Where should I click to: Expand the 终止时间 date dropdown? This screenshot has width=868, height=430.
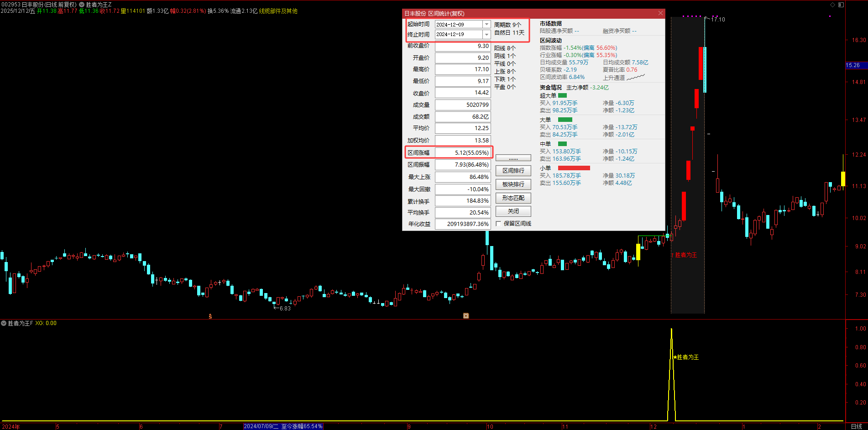[486, 35]
